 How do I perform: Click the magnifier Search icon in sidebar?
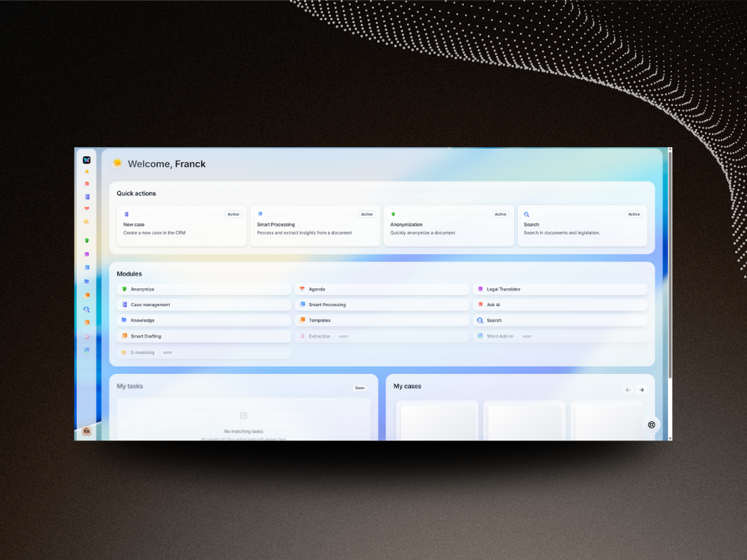pos(87,309)
